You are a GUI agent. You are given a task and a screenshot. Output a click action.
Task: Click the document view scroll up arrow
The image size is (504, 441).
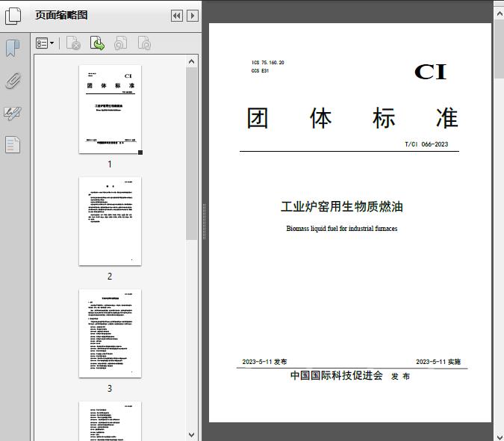(500, 14)
